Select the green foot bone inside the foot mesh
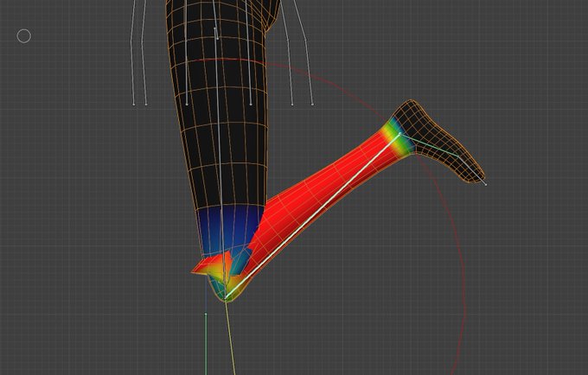Image resolution: width=588 pixels, height=375 pixels. [430, 144]
